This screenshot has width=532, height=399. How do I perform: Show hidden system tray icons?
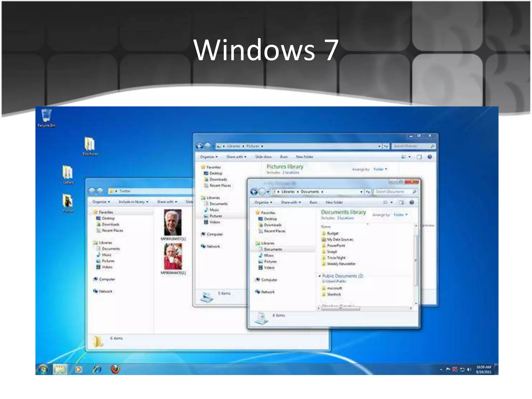click(441, 370)
